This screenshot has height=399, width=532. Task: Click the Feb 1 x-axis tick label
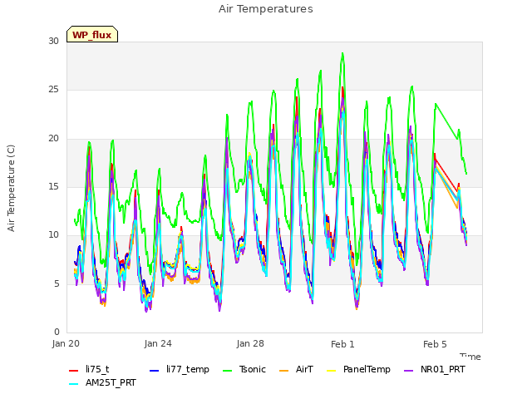pos(342,344)
